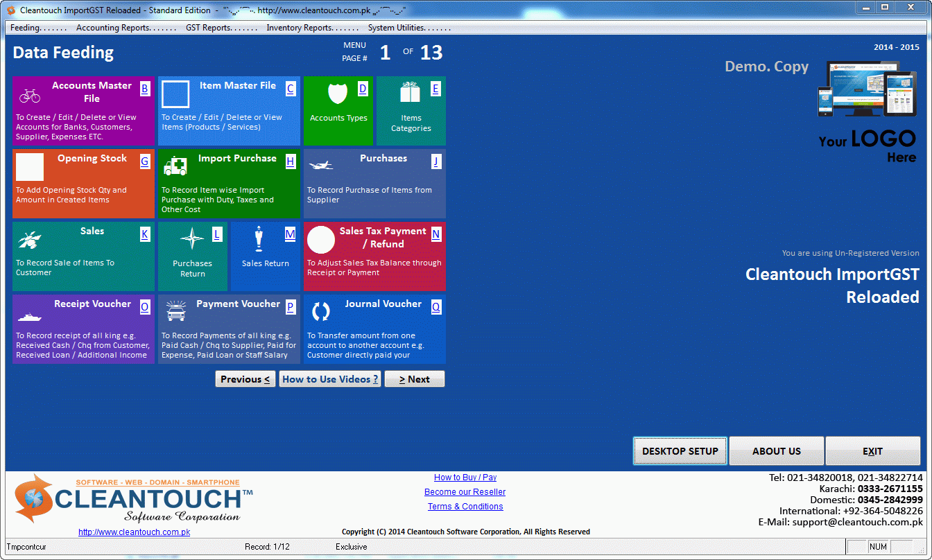Click the bicycle icon on Accounts Master File
The height and width of the screenshot is (560, 932).
coord(30,95)
